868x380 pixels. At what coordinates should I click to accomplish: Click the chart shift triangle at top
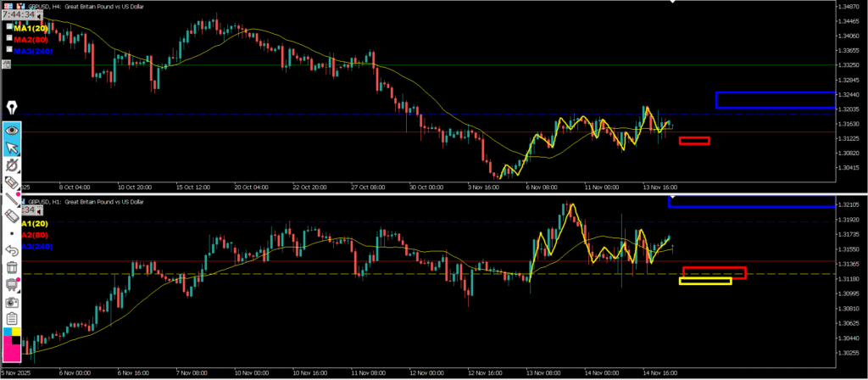[x=674, y=3]
